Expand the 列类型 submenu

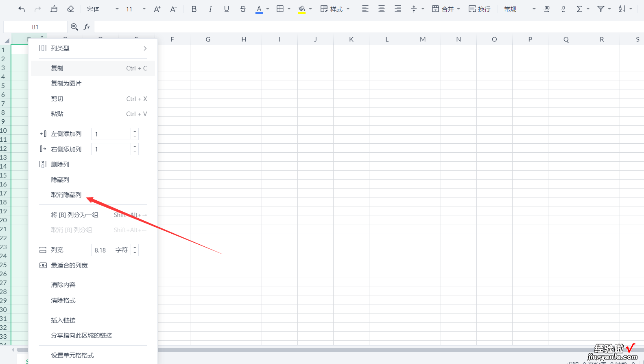click(x=93, y=48)
